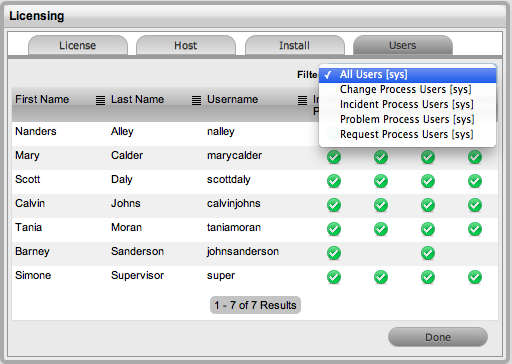Click Scott Daly's last green checkmark icon
512x364 pixels.
[475, 181]
